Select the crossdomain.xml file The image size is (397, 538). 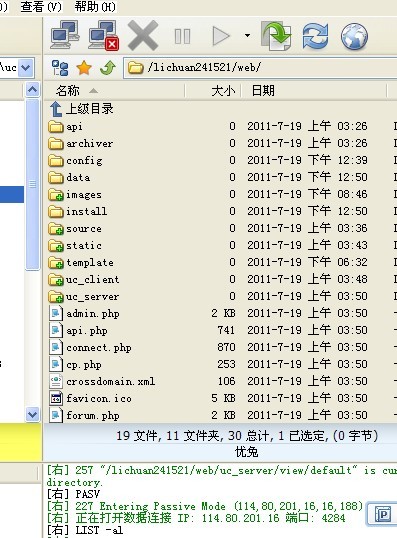tap(102, 382)
